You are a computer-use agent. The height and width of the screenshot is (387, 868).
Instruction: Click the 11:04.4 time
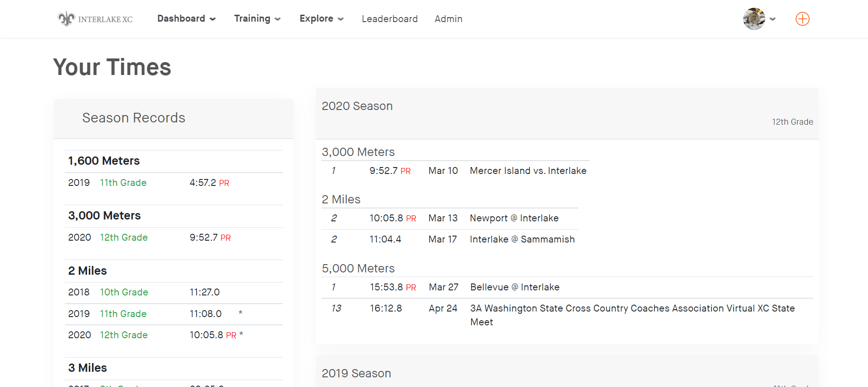coord(385,239)
